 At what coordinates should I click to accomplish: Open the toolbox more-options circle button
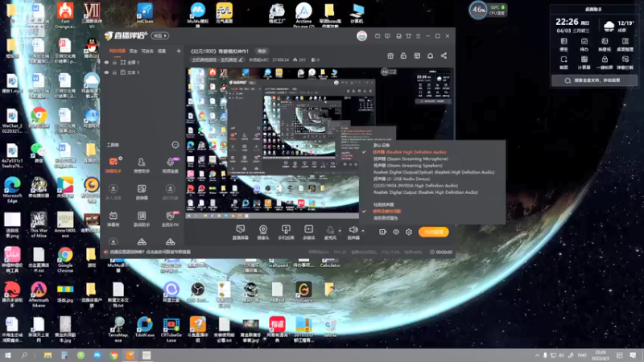(x=175, y=145)
